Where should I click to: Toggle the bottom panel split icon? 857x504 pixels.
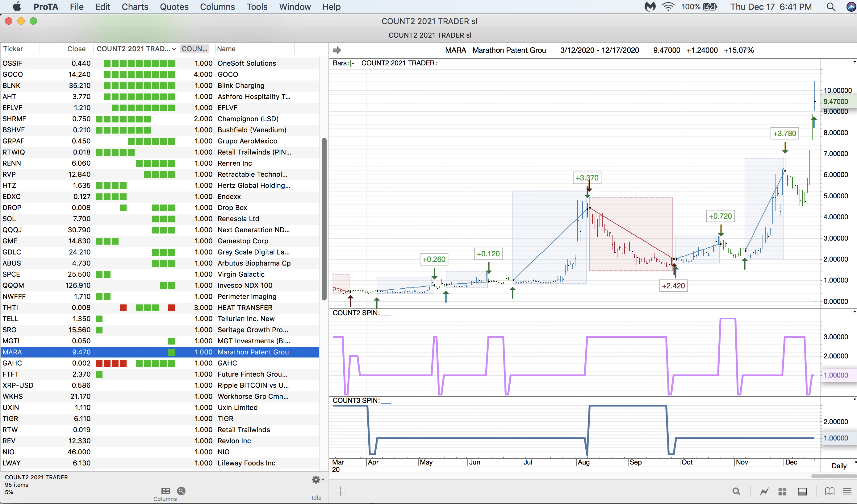pyautogui.click(x=802, y=491)
